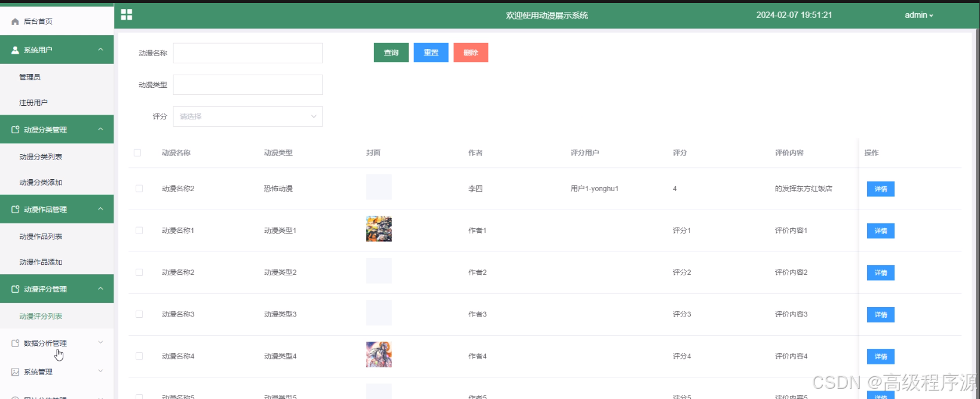This screenshot has width=980, height=399.
Task: Collapse the 动漫分类管理 menu chevron
Action: [100, 129]
